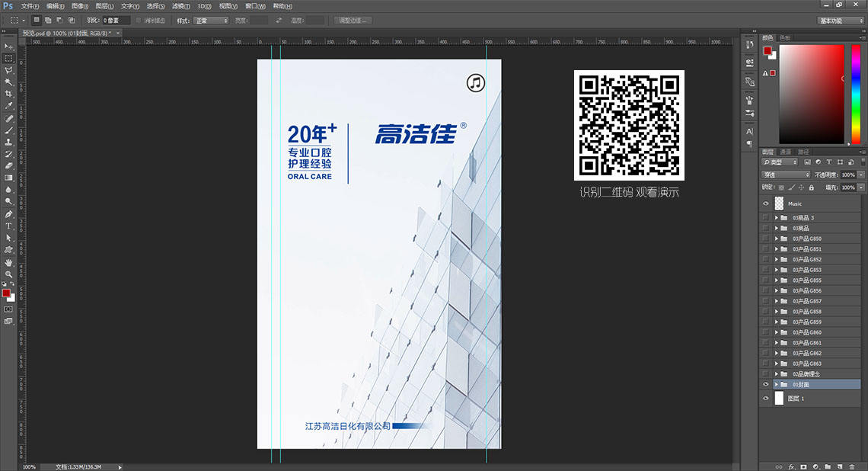Select the Crop tool
The width and height of the screenshot is (868, 471).
[x=8, y=95]
